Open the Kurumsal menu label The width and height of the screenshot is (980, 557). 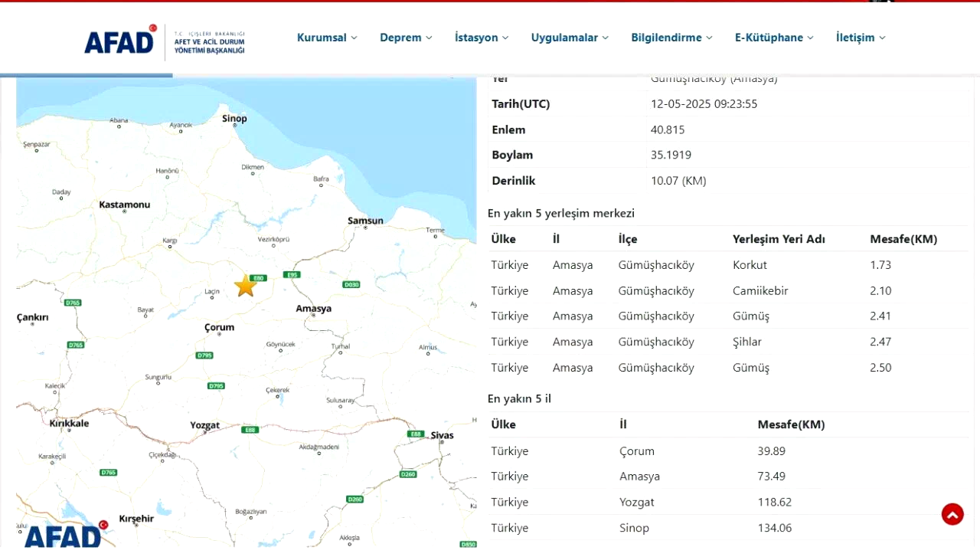pos(322,38)
